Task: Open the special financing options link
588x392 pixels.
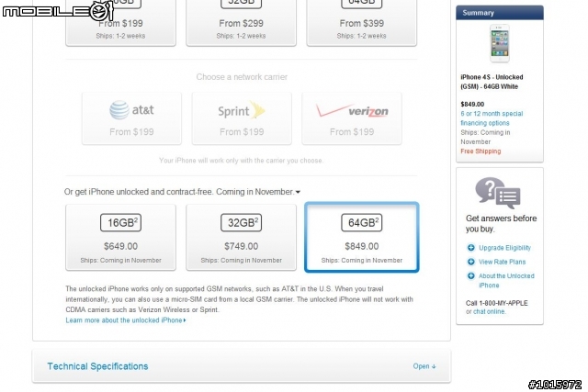Action: pyautogui.click(x=492, y=118)
